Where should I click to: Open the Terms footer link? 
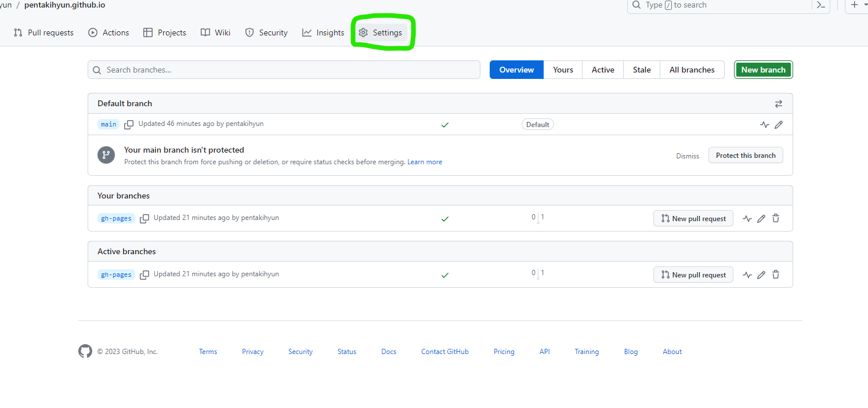click(x=208, y=352)
